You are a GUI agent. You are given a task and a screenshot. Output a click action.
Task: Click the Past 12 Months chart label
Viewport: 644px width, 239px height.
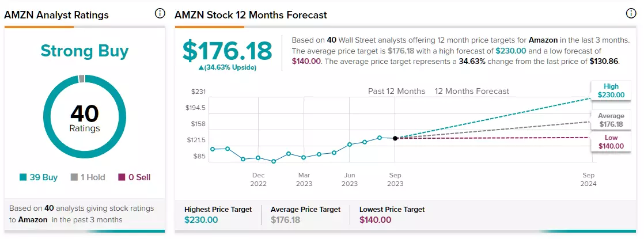pos(397,91)
